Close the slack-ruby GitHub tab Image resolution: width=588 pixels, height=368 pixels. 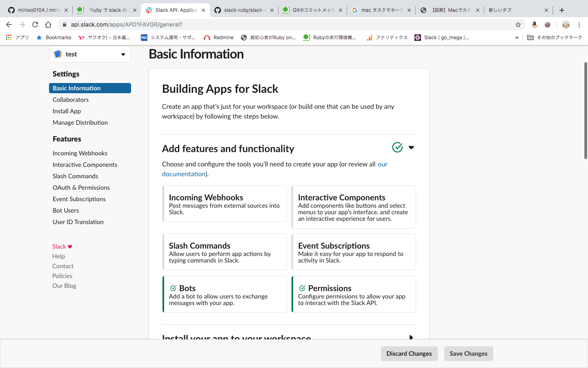pyautogui.click(x=272, y=10)
